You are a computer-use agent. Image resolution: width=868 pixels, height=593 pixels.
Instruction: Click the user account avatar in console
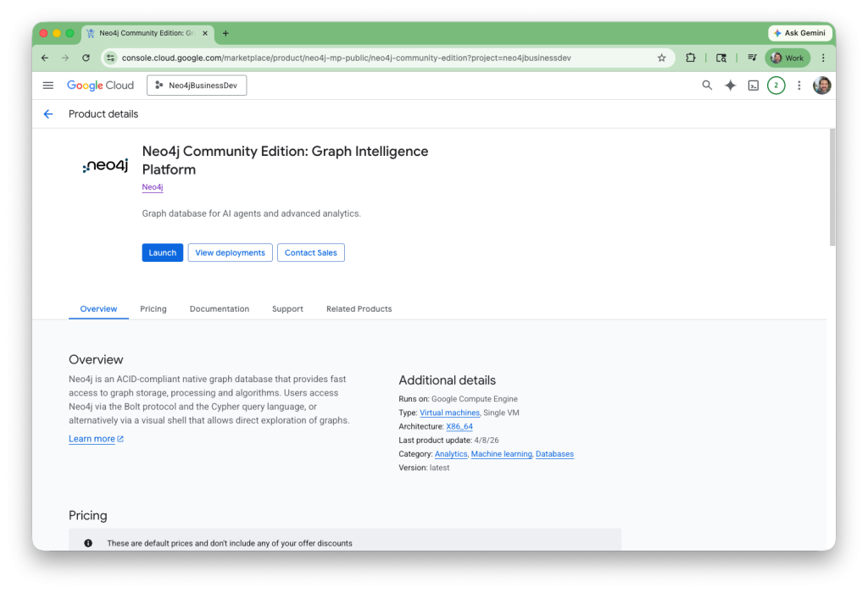(x=821, y=86)
